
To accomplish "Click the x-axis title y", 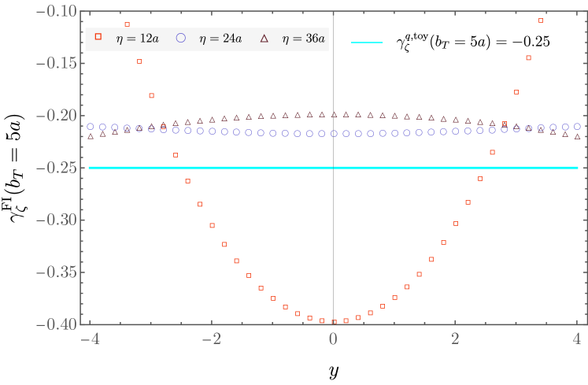I will (333, 372).
